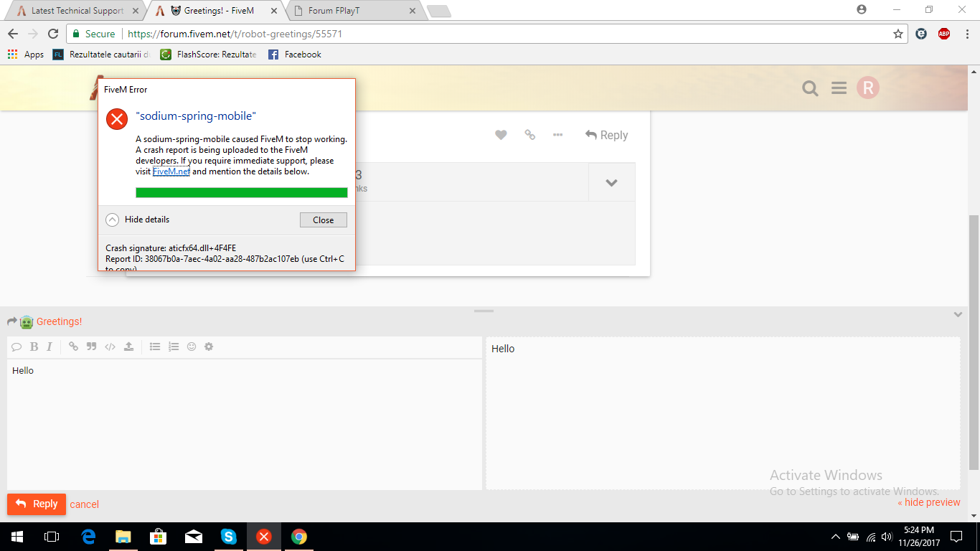Viewport: 980px width, 551px height.
Task: Insert numbered list in editor
Action: pos(173,347)
